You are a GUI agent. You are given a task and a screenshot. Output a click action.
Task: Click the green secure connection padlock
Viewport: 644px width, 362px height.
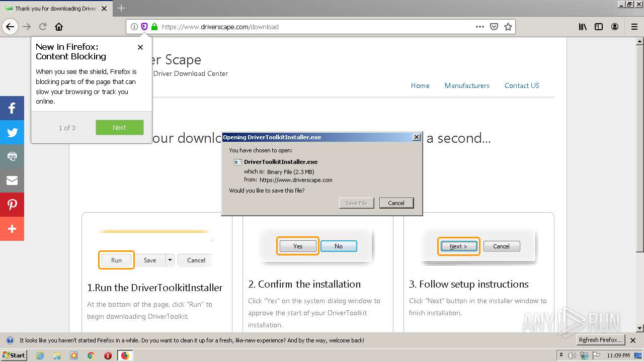[154, 27]
